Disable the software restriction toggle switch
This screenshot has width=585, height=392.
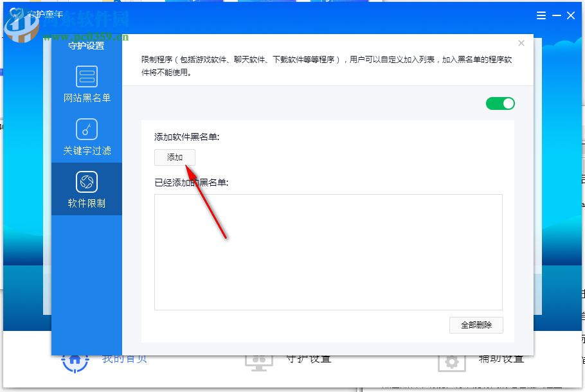point(500,103)
